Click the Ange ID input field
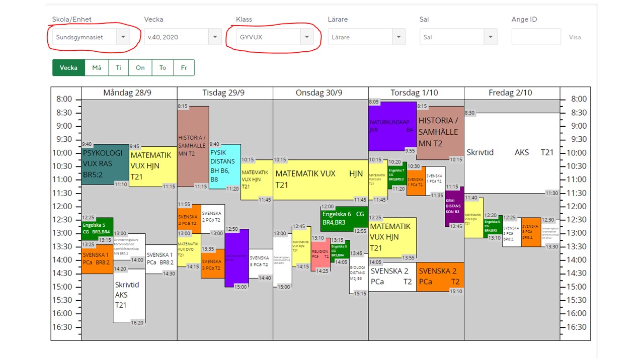This screenshot has height=362, width=644. (536, 37)
